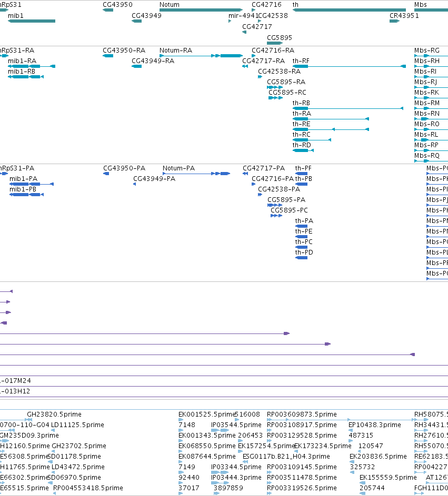This screenshot has width=448, height=496.
Task: Click the "205744" EST label
Action: click(372, 488)
